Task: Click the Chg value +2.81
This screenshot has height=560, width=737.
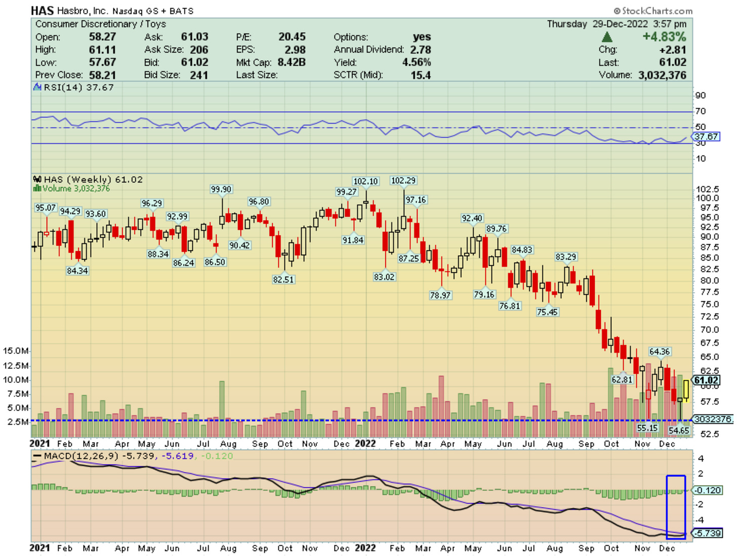Action: coord(673,50)
